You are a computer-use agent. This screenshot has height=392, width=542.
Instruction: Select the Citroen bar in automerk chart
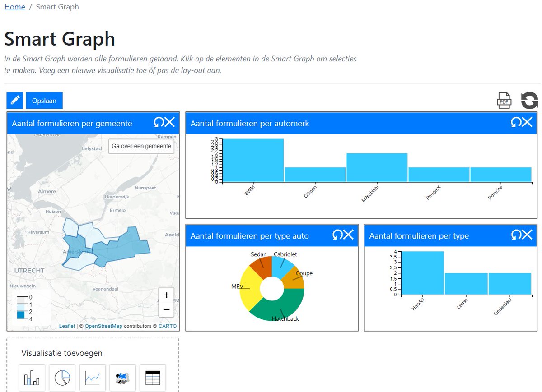click(315, 175)
